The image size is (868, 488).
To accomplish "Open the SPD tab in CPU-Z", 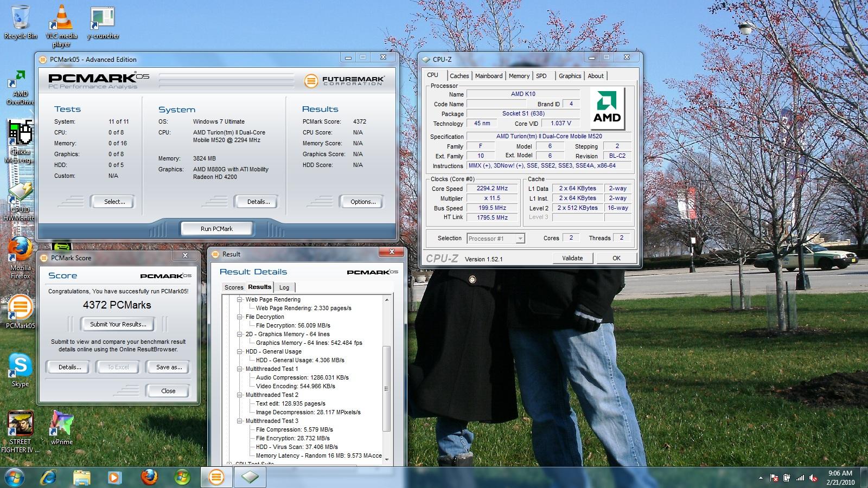I will 541,76.
